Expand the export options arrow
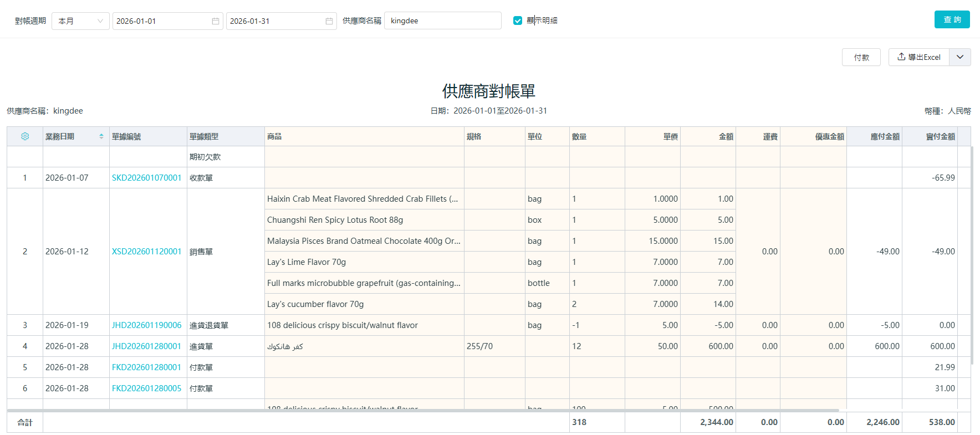This screenshot has width=980, height=435. pos(960,57)
